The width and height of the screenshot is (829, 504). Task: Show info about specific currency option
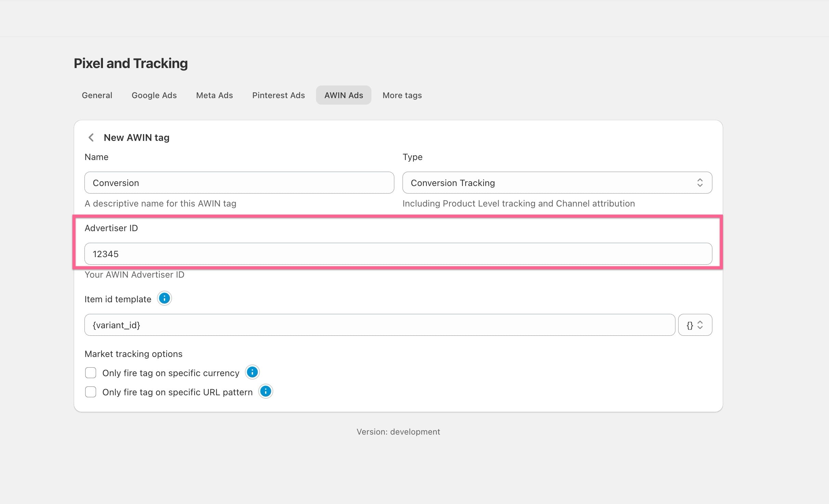click(252, 372)
